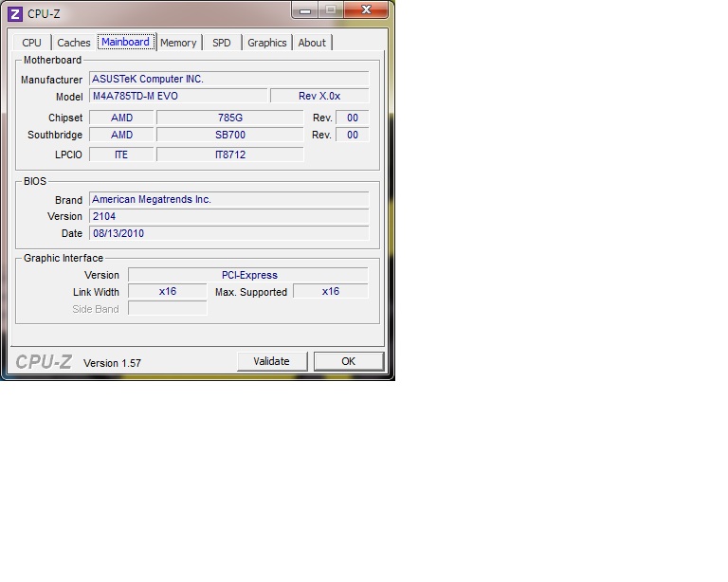
Task: Click the SB700 southbridge value
Action: point(229,135)
